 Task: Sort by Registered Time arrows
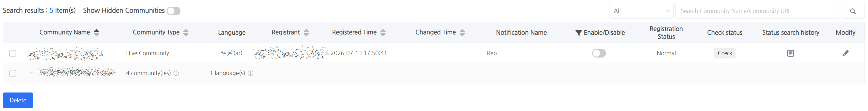[383, 33]
